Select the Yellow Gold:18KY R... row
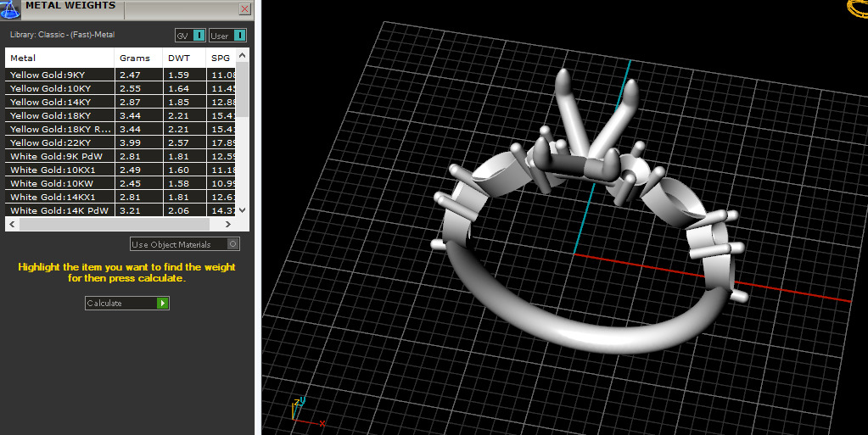868x435 pixels. coord(120,129)
